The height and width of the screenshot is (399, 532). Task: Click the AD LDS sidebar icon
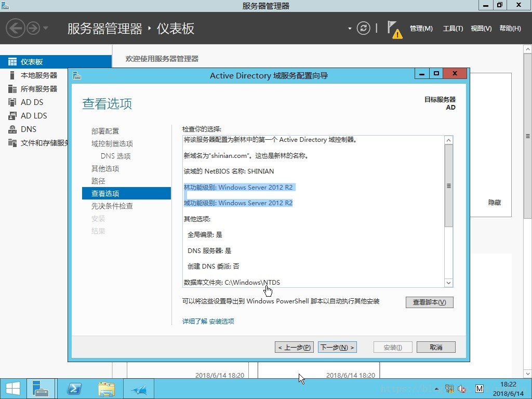tap(12, 116)
